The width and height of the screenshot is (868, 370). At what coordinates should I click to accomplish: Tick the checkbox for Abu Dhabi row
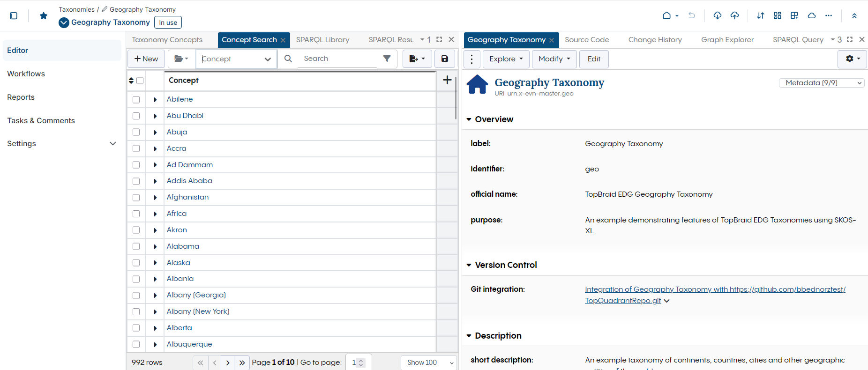pos(136,116)
